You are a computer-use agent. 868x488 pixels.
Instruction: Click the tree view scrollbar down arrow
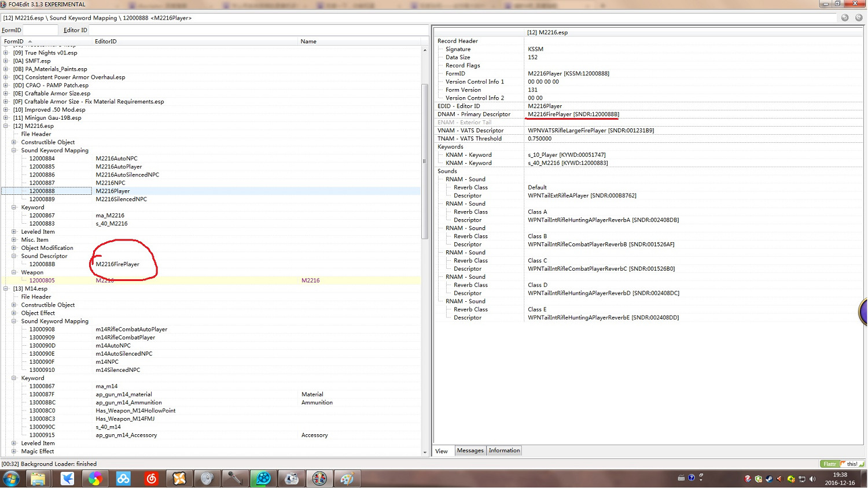point(425,452)
